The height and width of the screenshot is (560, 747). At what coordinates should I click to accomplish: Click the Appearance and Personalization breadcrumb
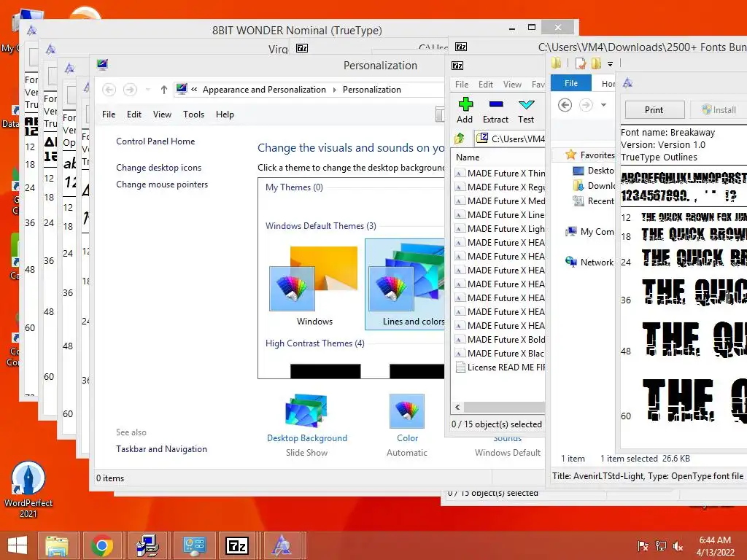(x=264, y=90)
